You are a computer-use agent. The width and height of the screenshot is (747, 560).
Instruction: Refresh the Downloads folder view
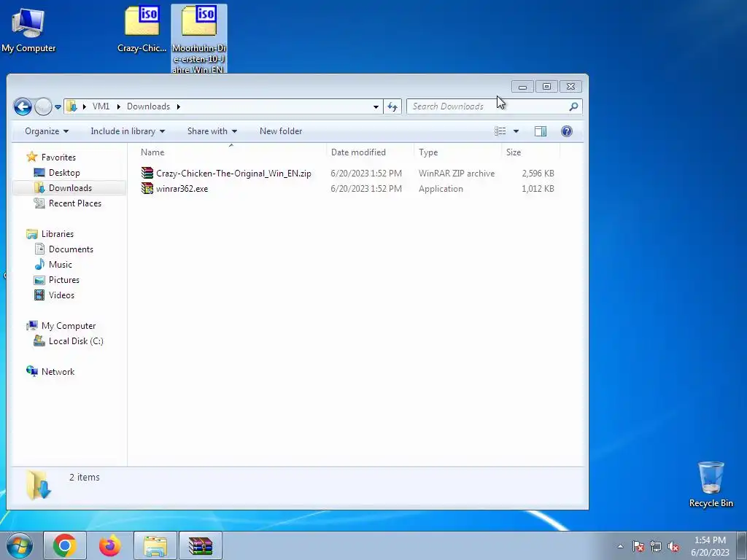click(x=392, y=106)
